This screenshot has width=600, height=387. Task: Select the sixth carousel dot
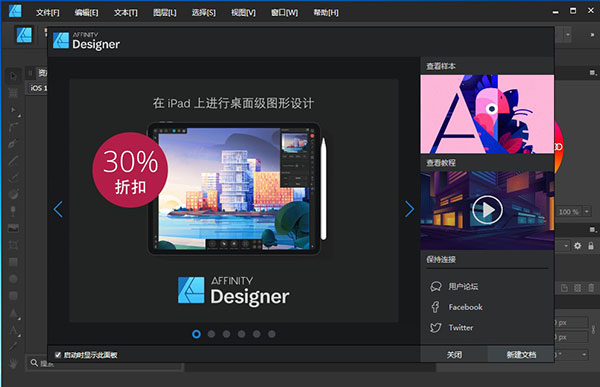pos(272,334)
